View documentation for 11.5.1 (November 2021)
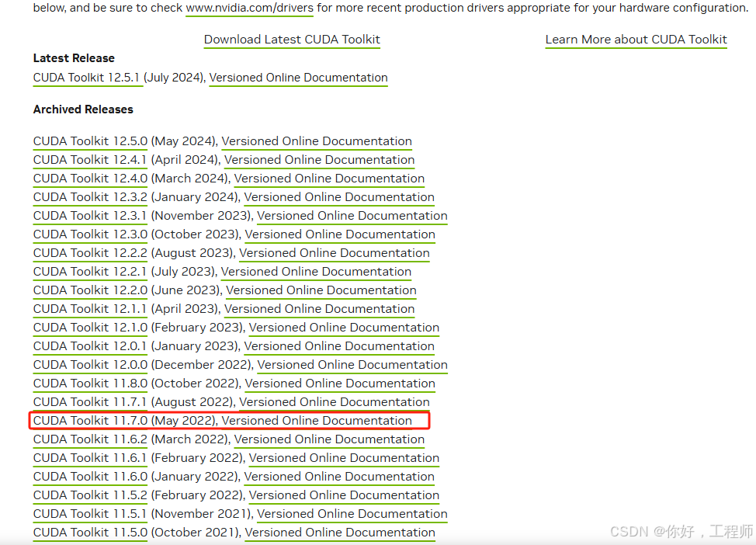The width and height of the screenshot is (756, 545). (x=352, y=514)
